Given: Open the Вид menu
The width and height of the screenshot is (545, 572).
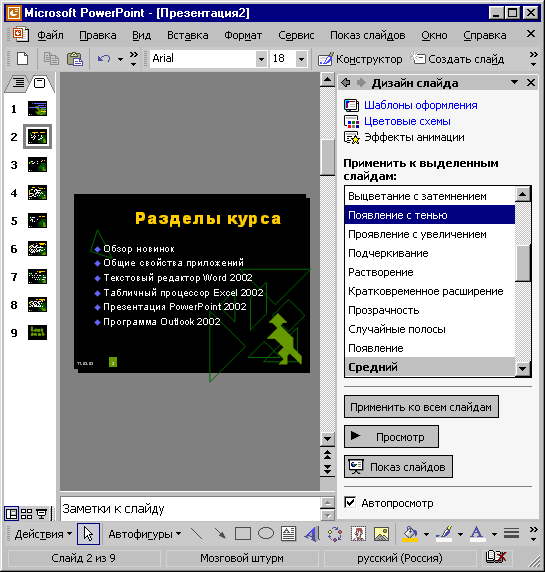Looking at the screenshot, I should click(142, 35).
